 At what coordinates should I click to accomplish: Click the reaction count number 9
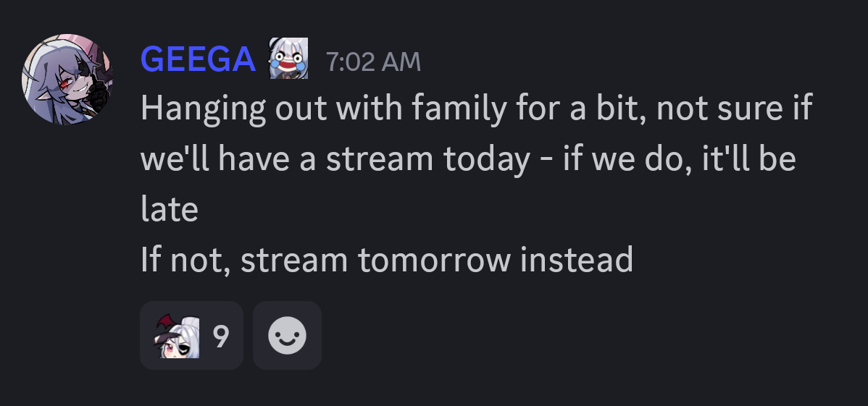click(x=222, y=336)
